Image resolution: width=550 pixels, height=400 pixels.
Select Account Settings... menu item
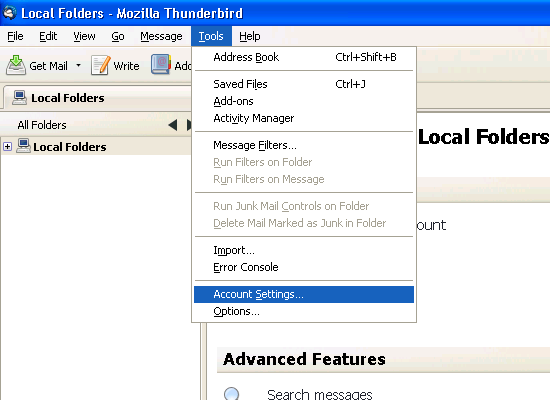[304, 294]
